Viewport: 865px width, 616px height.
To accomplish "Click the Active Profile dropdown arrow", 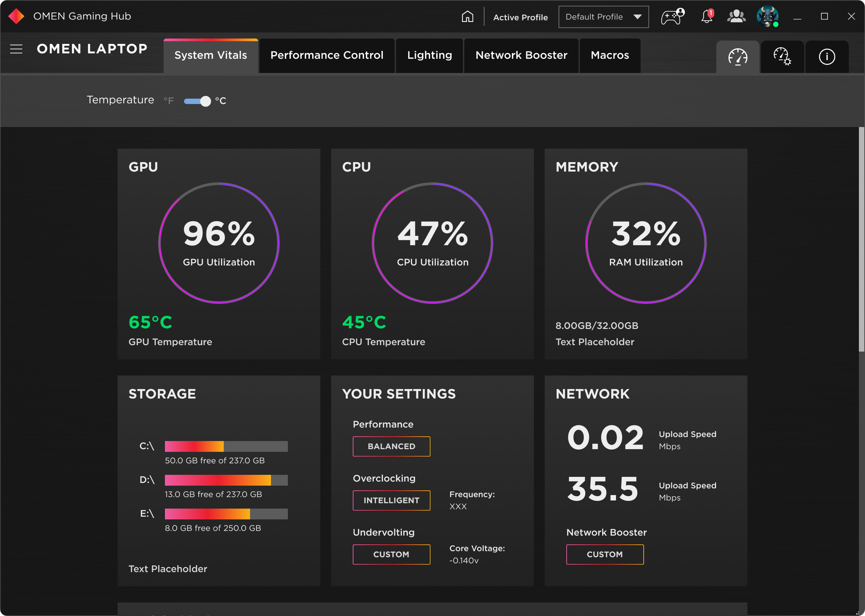I will coord(637,17).
